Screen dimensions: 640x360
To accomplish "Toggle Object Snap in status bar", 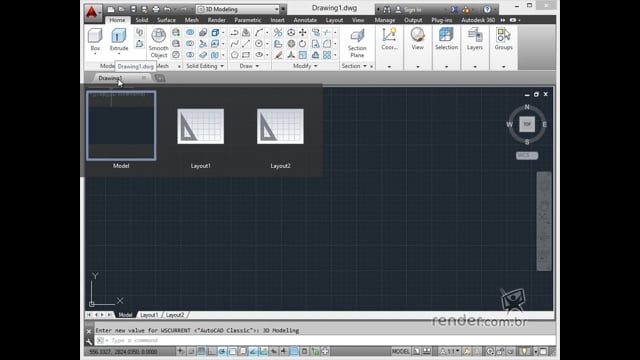I will pos(232,351).
